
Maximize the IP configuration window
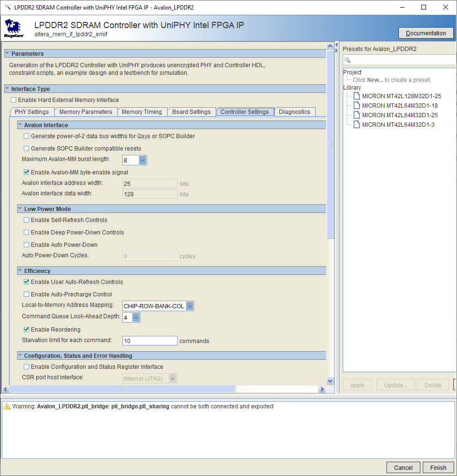point(424,7)
